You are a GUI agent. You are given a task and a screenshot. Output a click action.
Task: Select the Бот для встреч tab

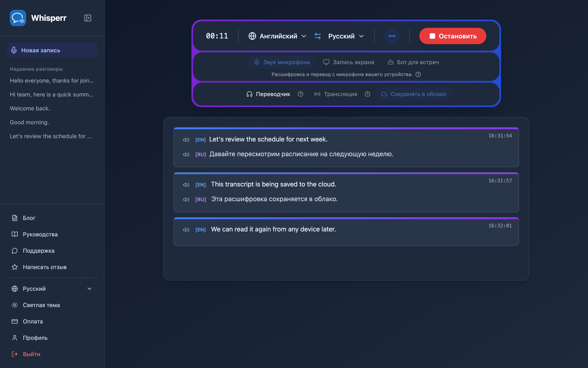(x=413, y=62)
